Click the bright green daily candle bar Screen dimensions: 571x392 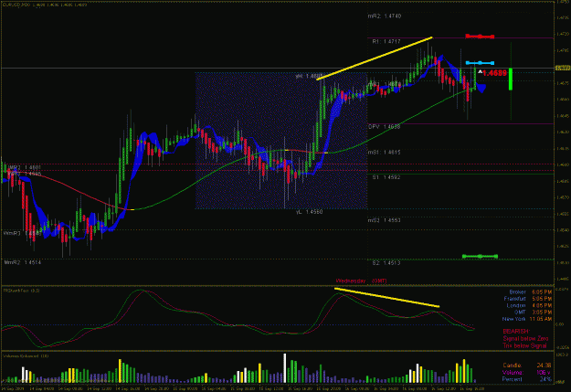[x=511, y=79]
